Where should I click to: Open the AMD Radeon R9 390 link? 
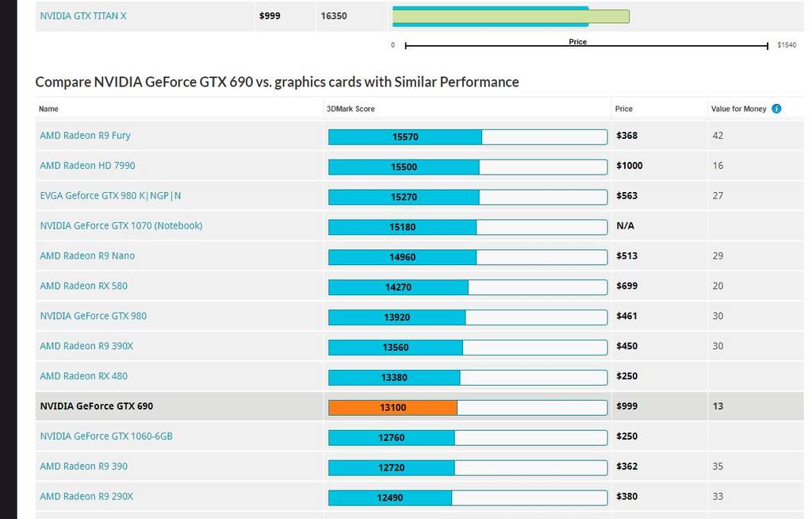[x=84, y=466]
